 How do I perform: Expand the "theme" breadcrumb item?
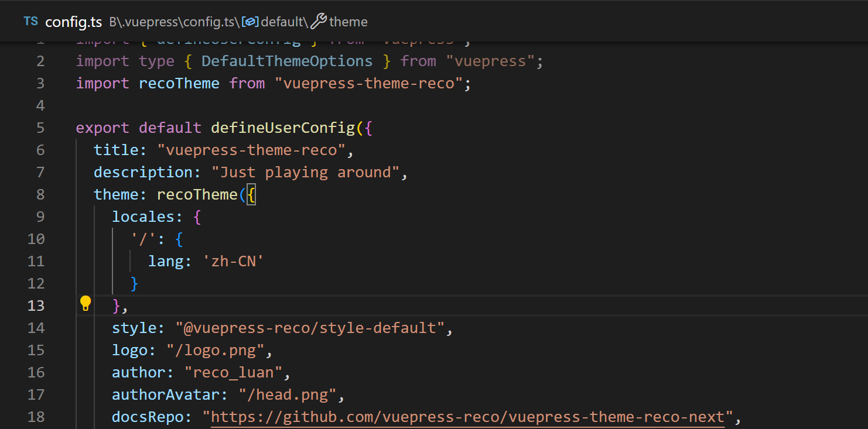pyautogui.click(x=348, y=22)
